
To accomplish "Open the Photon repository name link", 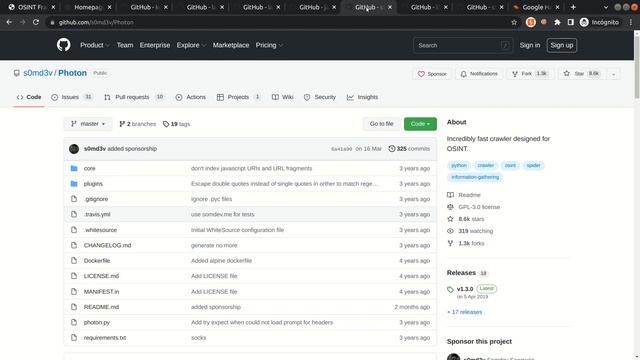I will point(72,73).
